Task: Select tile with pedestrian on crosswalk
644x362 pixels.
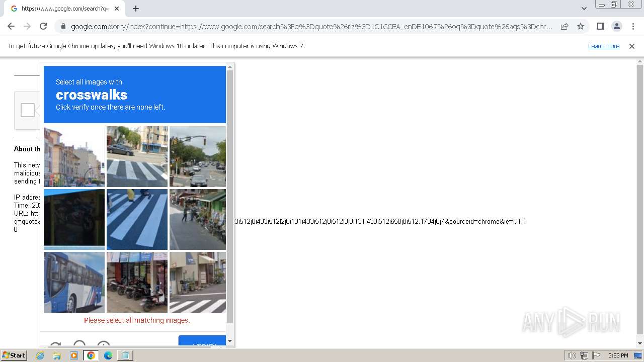Action: (137, 219)
